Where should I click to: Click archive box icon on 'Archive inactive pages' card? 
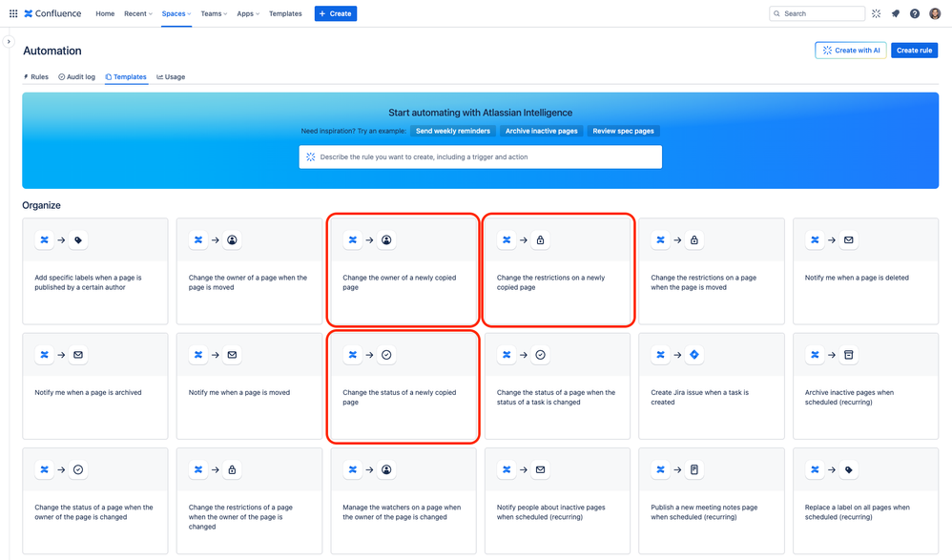[x=849, y=355]
